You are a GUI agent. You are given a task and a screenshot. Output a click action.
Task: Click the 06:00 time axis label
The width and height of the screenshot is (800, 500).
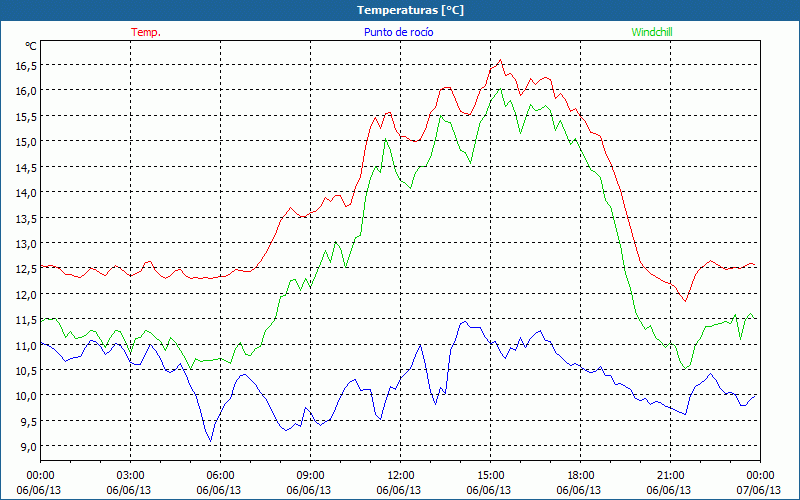click(220, 476)
